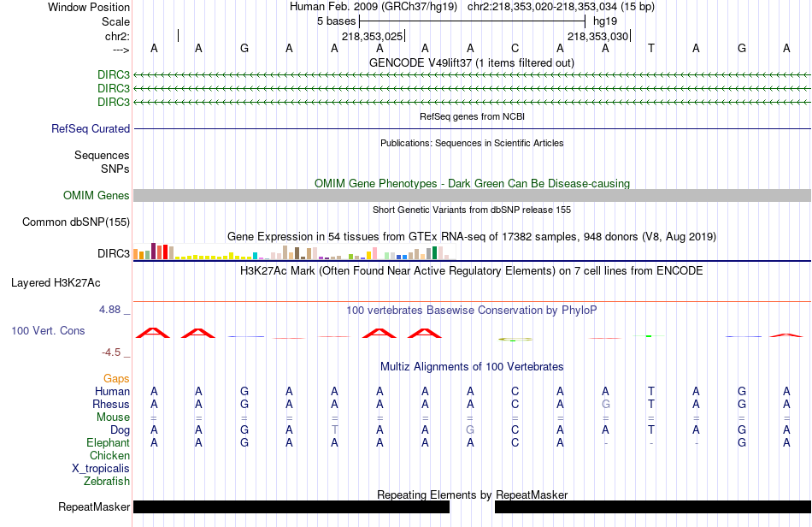Image resolution: width=812 pixels, height=527 pixels.
Task: Click the OMIM Genes track label
Action: tap(97, 195)
